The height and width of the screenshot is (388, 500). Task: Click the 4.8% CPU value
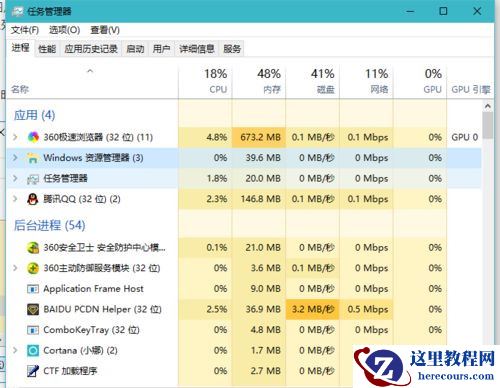coord(217,137)
